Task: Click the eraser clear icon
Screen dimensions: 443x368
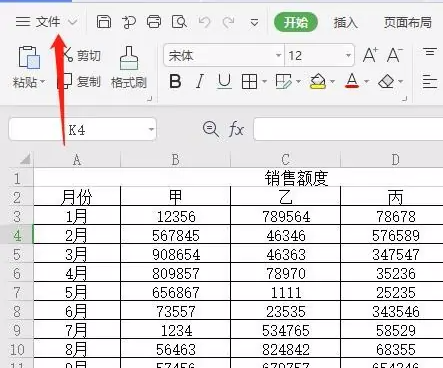Action: coord(386,81)
